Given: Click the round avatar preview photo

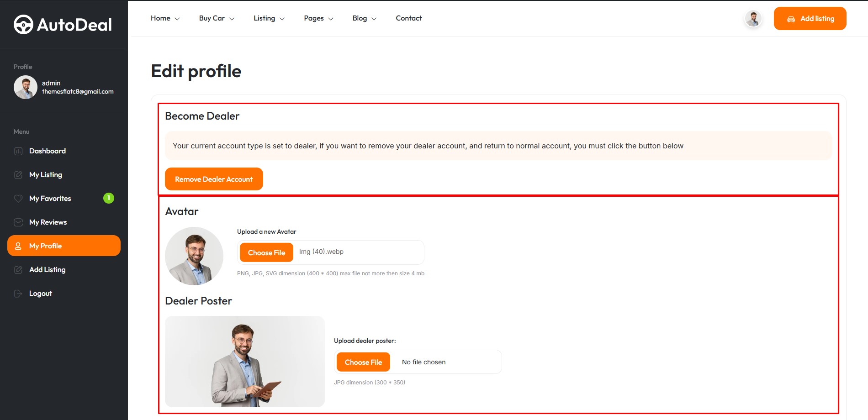Looking at the screenshot, I should pos(194,256).
